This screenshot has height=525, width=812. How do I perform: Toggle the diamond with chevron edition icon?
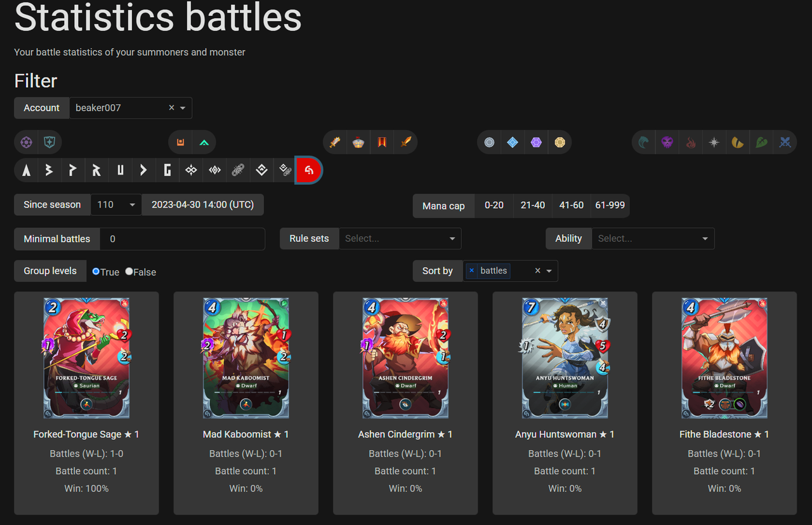[x=261, y=170]
